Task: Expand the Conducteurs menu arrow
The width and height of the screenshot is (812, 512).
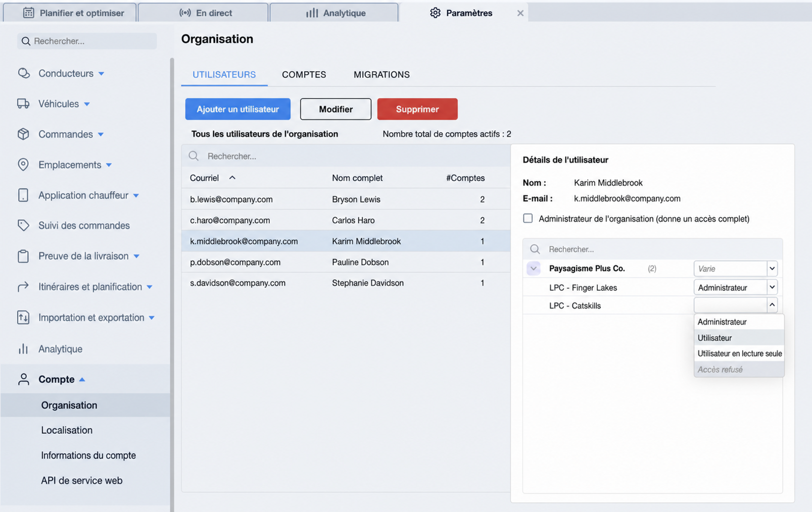Action: pyautogui.click(x=102, y=74)
